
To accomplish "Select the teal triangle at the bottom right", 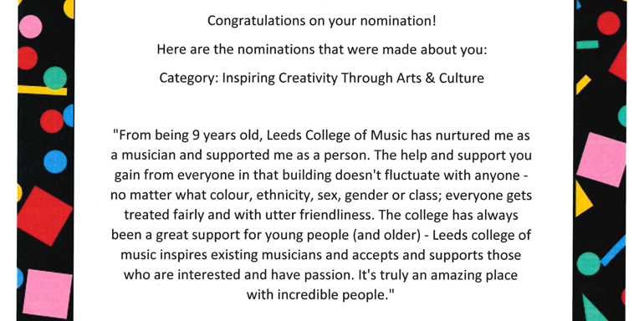I will (594, 308).
